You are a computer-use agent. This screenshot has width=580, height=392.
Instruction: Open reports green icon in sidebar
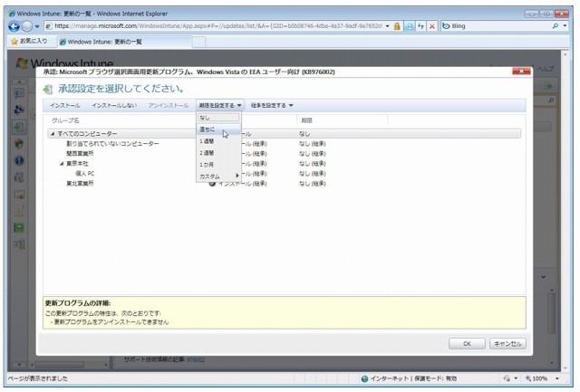point(19,227)
